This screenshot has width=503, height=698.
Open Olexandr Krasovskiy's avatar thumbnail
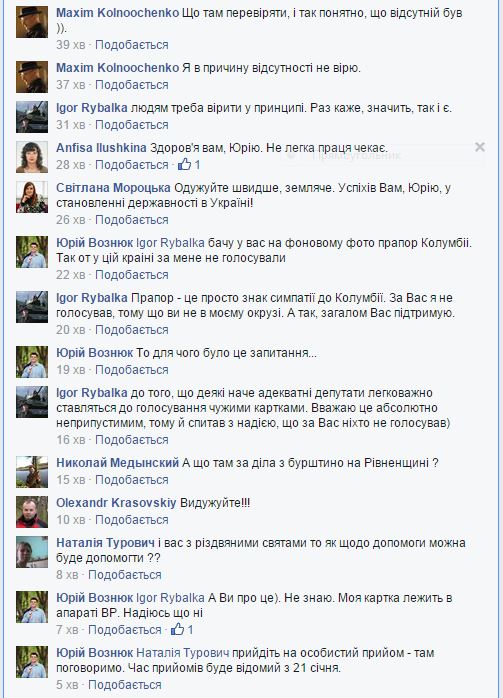click(x=32, y=512)
